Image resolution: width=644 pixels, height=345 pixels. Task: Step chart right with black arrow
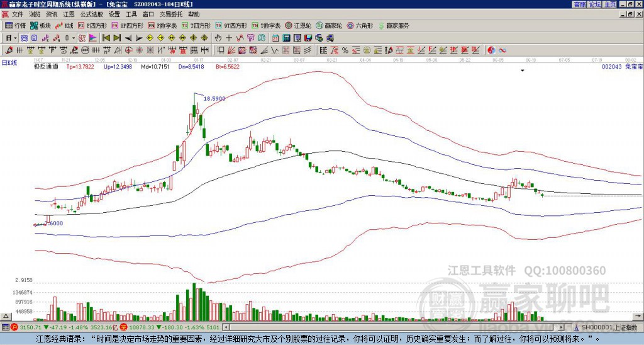(139, 38)
